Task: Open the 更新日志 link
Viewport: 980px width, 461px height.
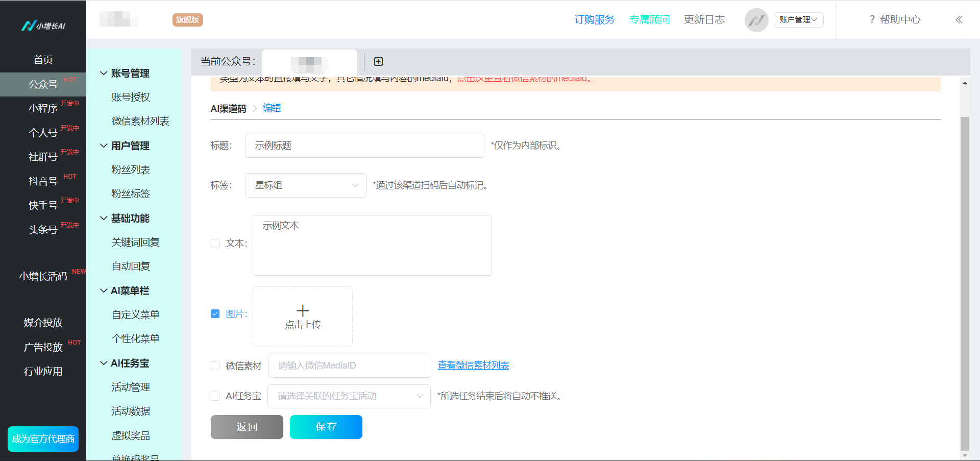Action: tap(704, 20)
